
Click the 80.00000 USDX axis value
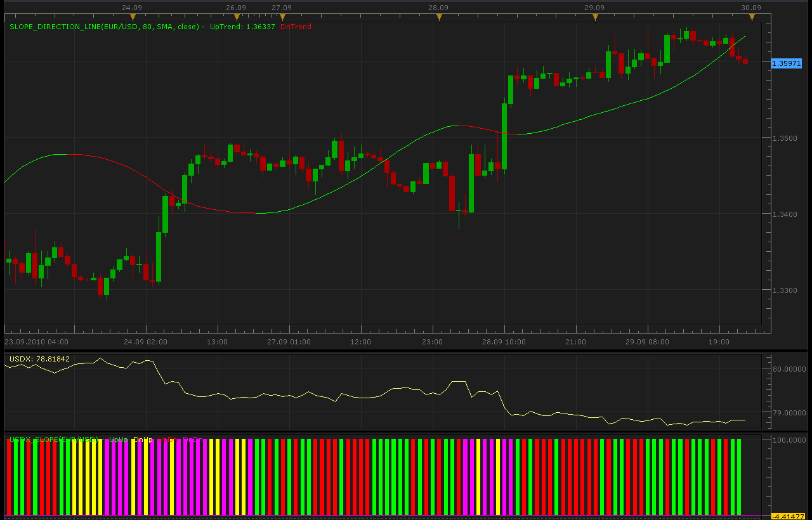tap(789, 368)
